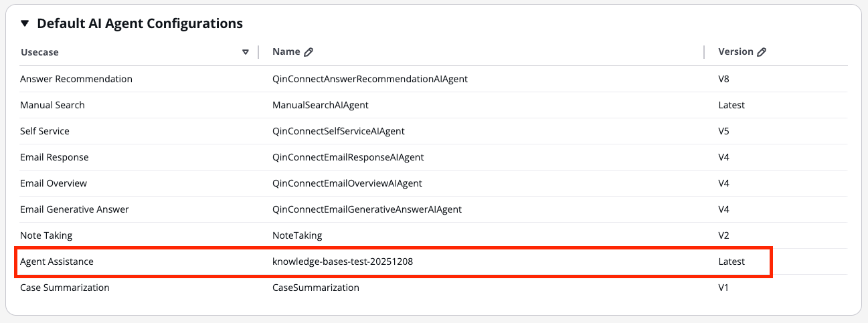Click the NoteTaking agent name
This screenshot has width=868, height=323.
(297, 235)
